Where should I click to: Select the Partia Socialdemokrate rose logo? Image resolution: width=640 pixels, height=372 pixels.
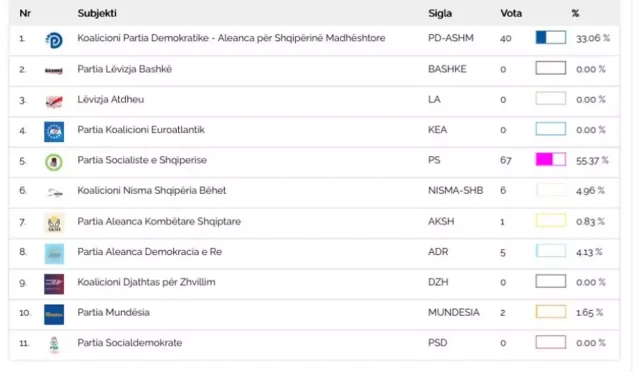[54, 345]
